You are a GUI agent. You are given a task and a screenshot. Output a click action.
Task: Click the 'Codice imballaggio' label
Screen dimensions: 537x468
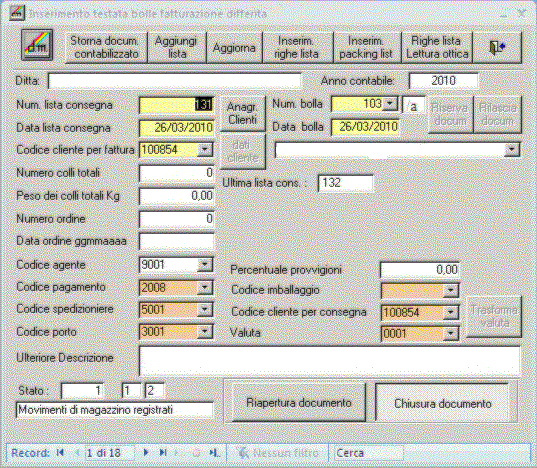275,290
